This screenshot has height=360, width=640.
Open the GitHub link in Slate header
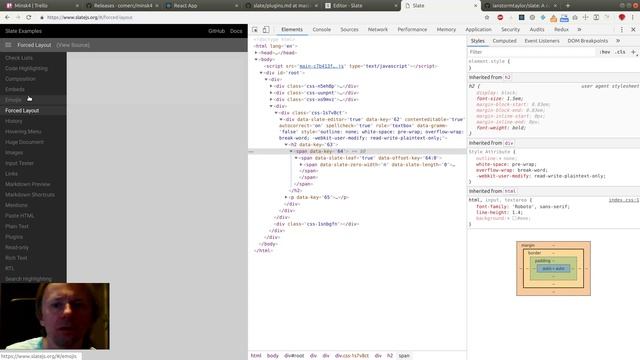tap(216, 31)
